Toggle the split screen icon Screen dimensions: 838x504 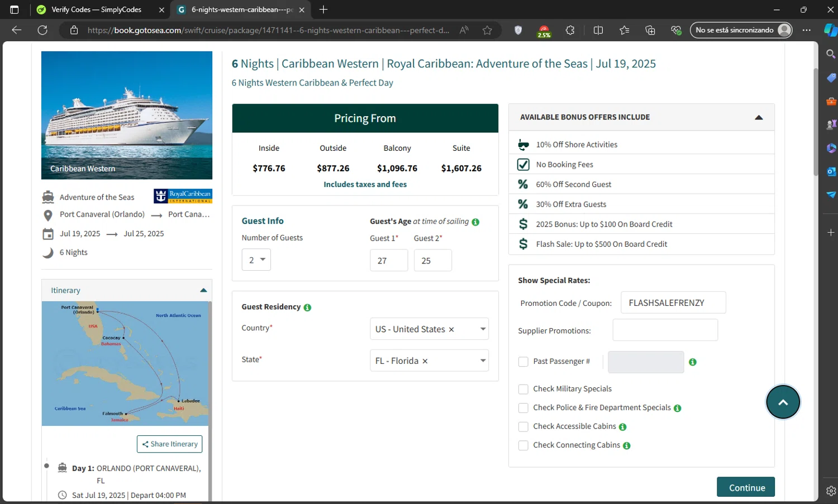coord(598,30)
